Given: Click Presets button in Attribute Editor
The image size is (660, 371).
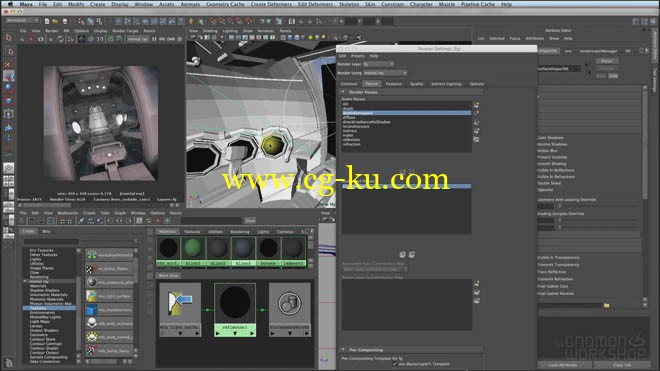Looking at the screenshot, I should pyautogui.click(x=607, y=68).
